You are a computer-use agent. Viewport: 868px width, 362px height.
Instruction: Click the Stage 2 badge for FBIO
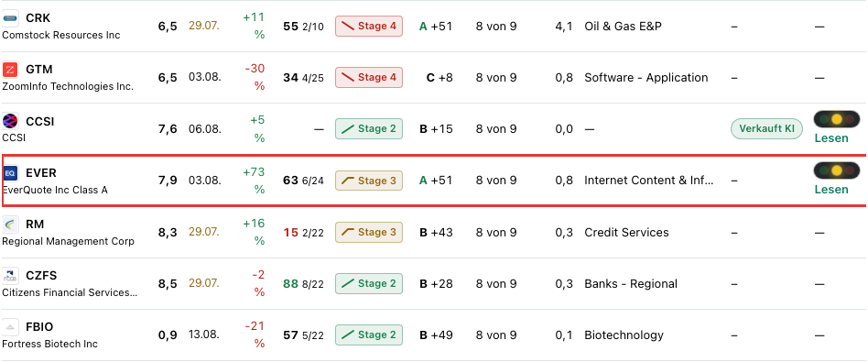point(369,335)
